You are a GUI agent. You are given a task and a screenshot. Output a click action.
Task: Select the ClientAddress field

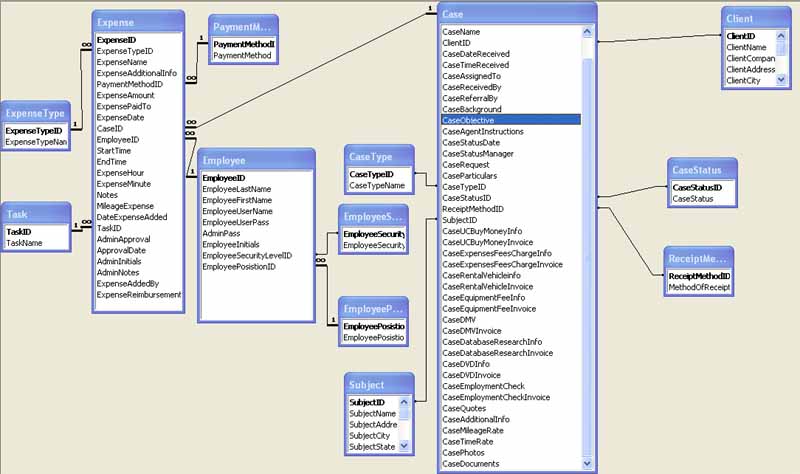(751, 69)
